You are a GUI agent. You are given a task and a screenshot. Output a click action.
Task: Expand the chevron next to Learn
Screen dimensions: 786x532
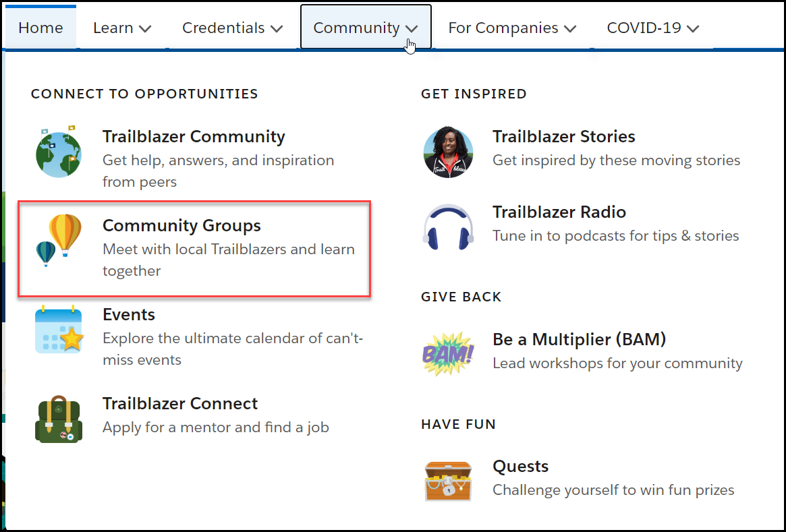[x=145, y=29]
